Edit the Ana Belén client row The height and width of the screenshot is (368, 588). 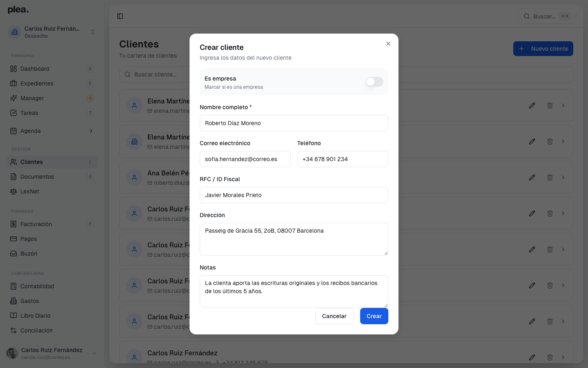(532, 177)
